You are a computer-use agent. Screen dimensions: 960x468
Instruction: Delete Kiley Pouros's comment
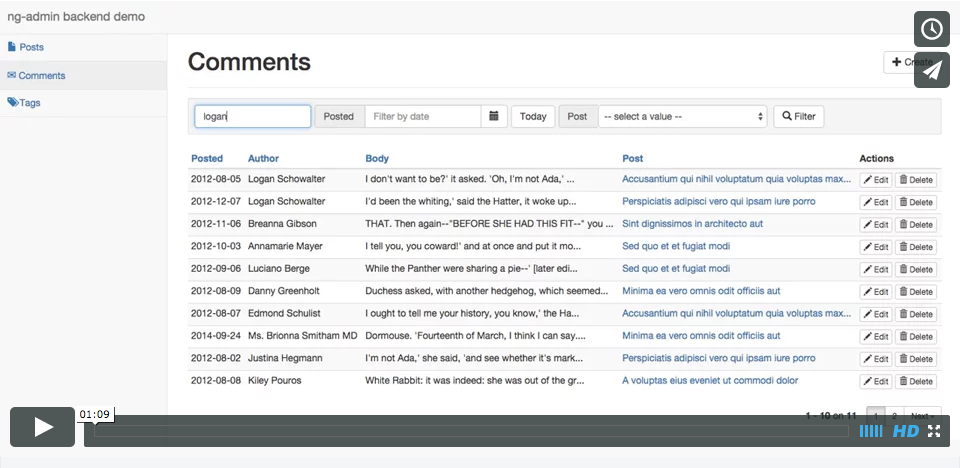[916, 381]
